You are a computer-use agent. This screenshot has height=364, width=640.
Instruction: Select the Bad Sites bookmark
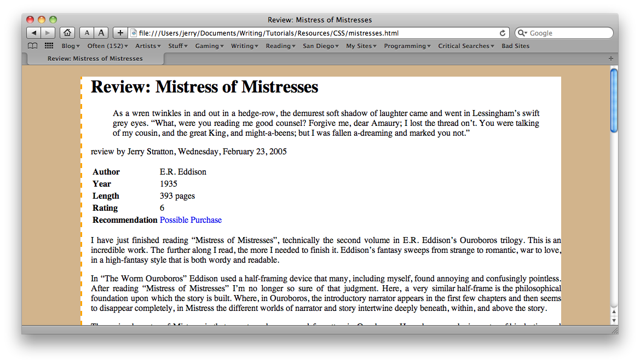coord(515,46)
